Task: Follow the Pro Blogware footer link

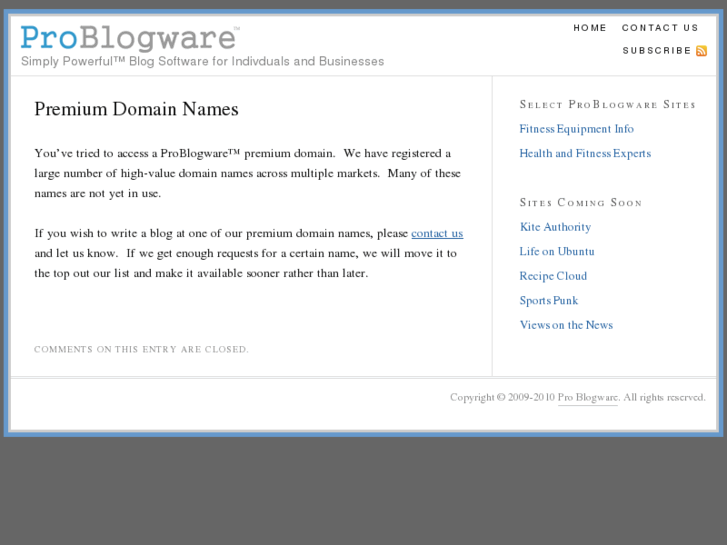Action: 587,398
